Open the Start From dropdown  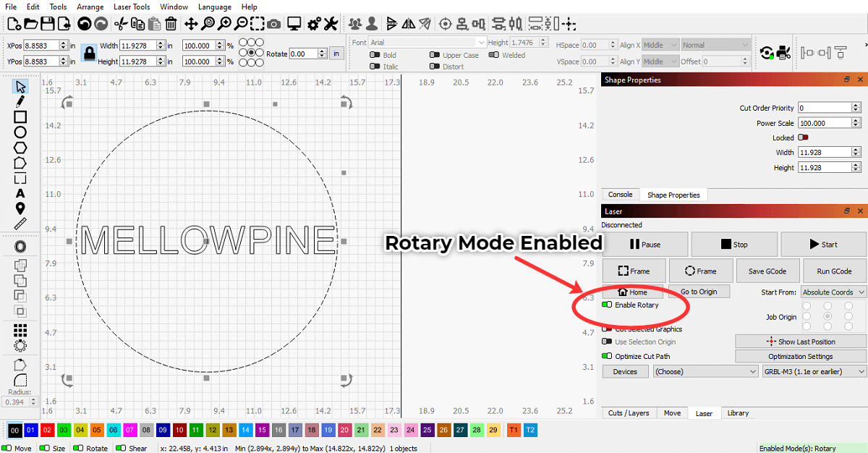833,292
